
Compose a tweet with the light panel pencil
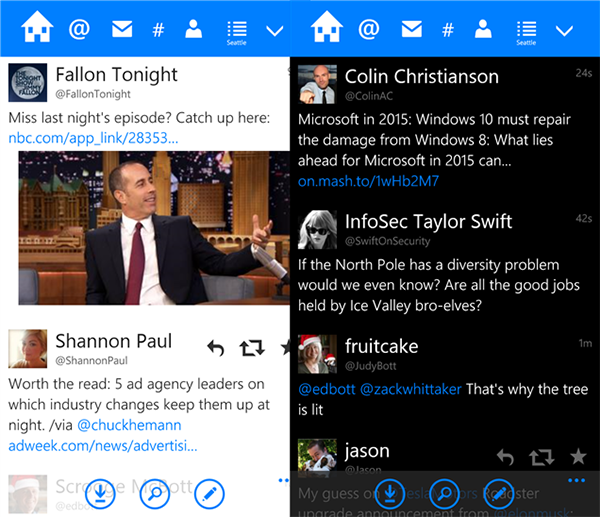(209, 494)
